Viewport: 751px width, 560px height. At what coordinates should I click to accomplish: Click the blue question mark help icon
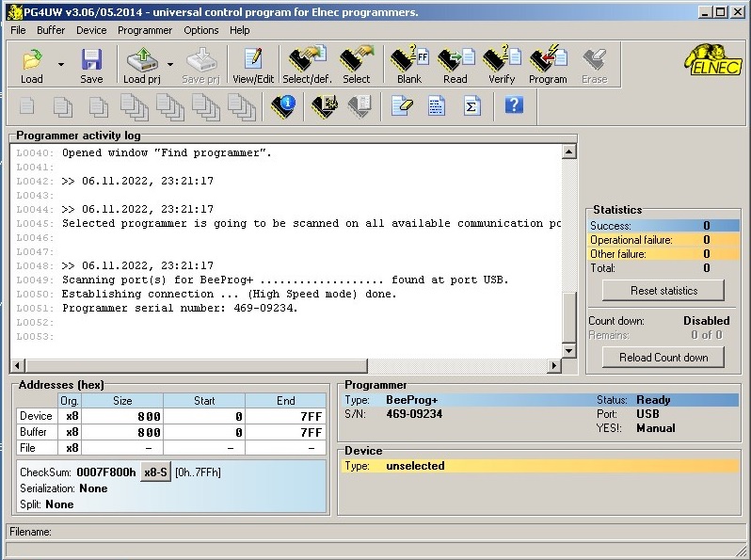click(514, 104)
